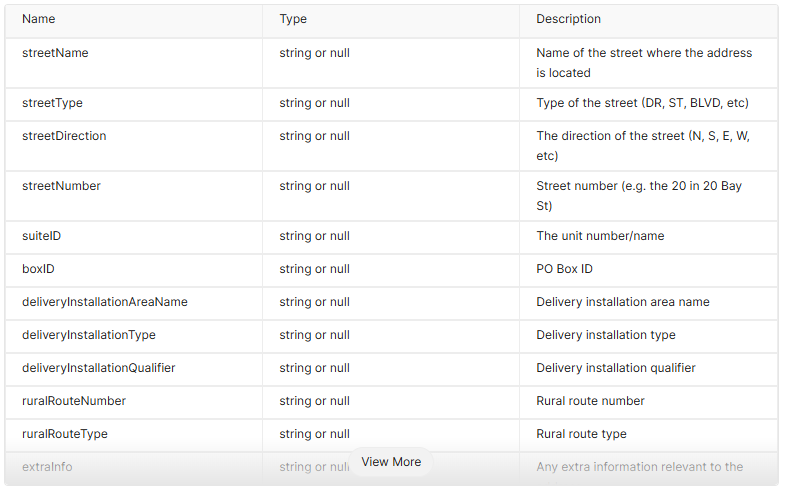
Task: Click the Name column header
Action: [x=39, y=19]
